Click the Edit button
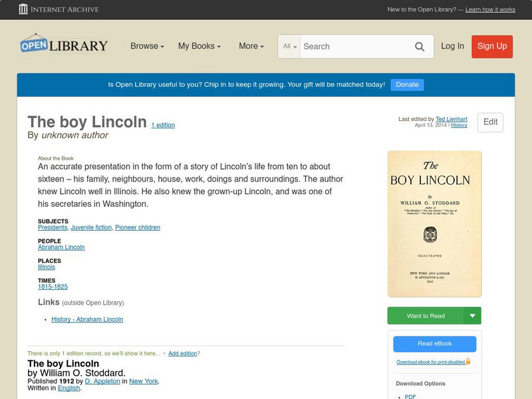 [x=490, y=122]
